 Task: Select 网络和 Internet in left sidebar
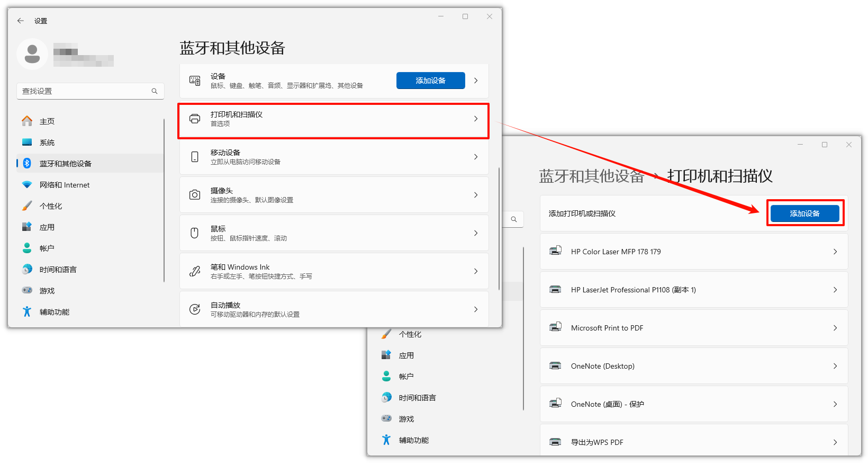(x=65, y=185)
